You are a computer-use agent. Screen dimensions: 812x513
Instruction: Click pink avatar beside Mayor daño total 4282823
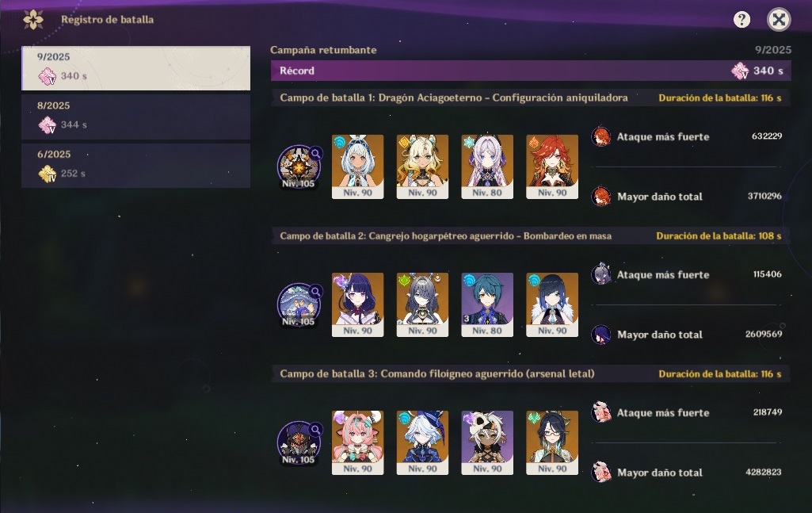pos(600,473)
